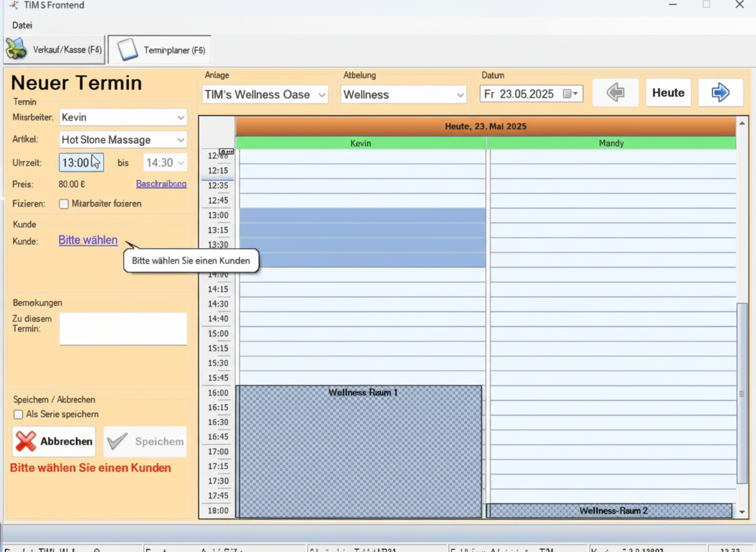Open the Beschreibung link next to price
This screenshot has width=756, height=552.
tap(161, 184)
